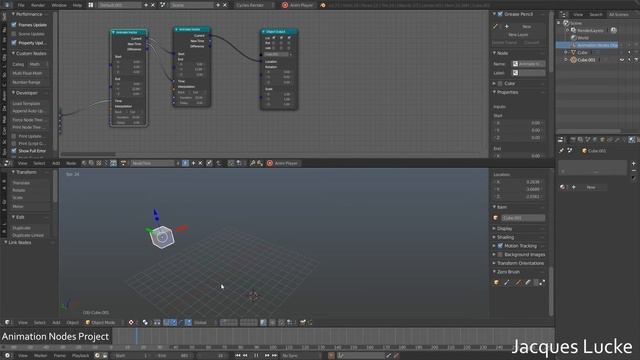This screenshot has width=640, height=360.
Task: Toggle the Print Update checkbox
Action: pos(14,136)
